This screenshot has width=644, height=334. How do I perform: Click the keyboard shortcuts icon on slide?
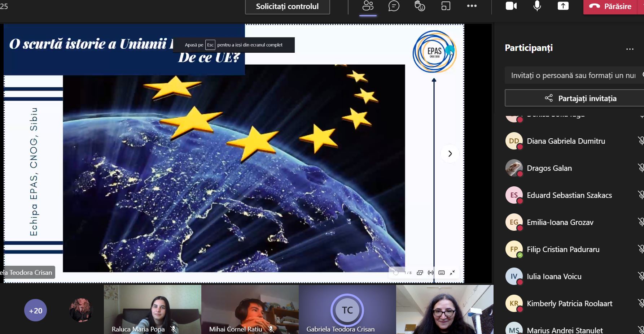coord(441,273)
